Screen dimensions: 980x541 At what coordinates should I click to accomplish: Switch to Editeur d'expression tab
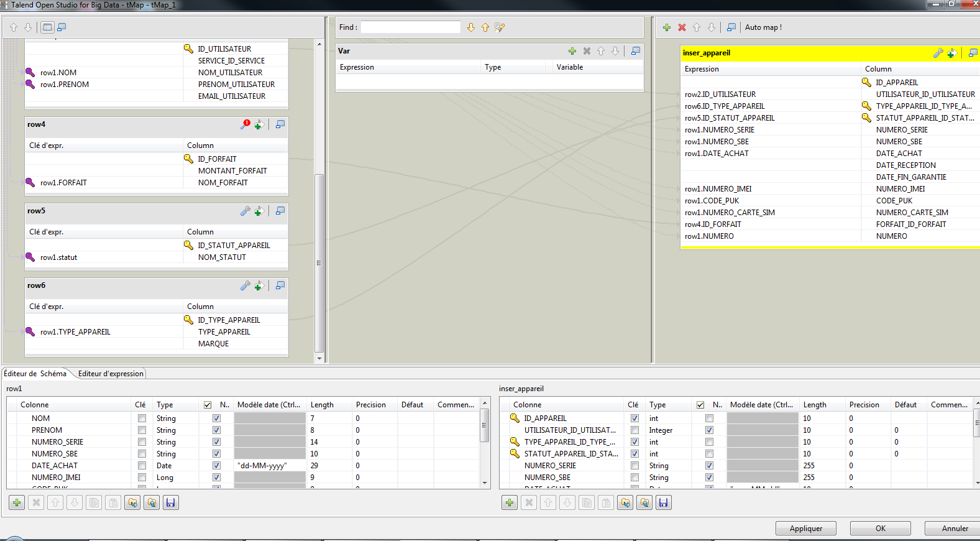pos(111,374)
